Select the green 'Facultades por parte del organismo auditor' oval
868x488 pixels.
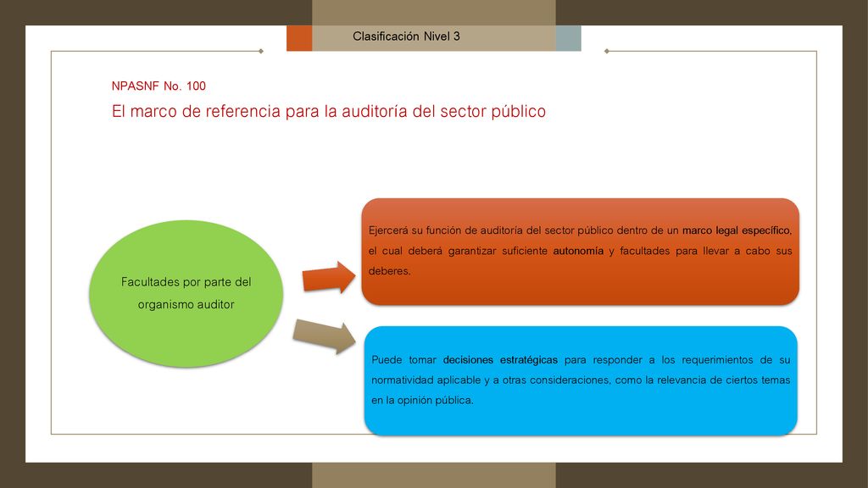point(186,293)
